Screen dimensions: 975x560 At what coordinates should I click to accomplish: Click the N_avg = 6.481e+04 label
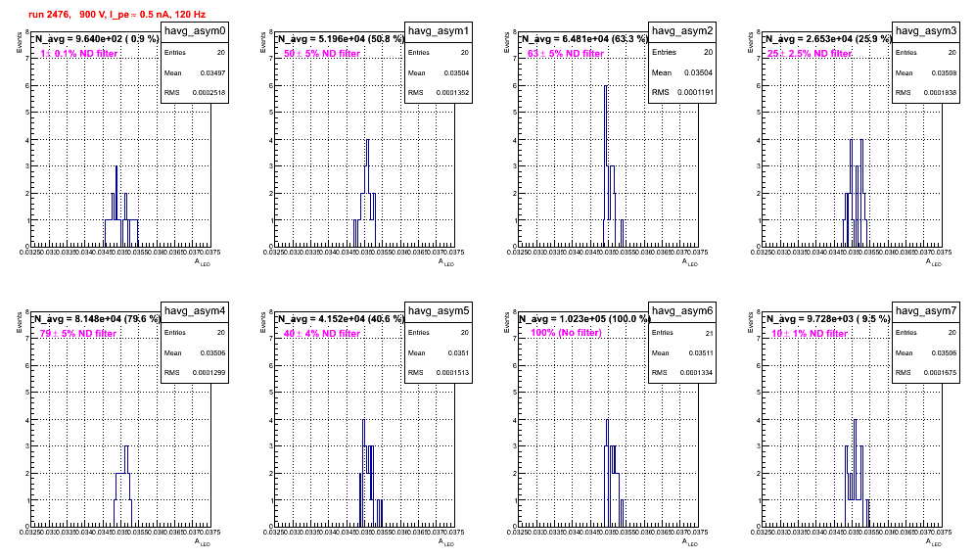(x=583, y=38)
